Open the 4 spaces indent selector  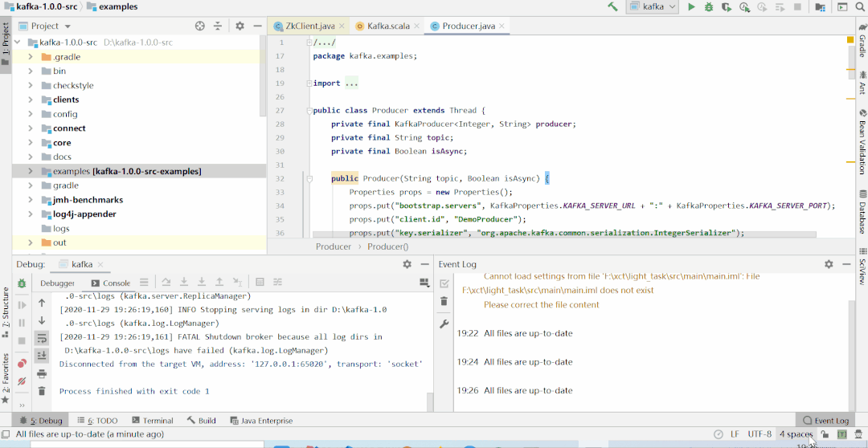[796, 434]
